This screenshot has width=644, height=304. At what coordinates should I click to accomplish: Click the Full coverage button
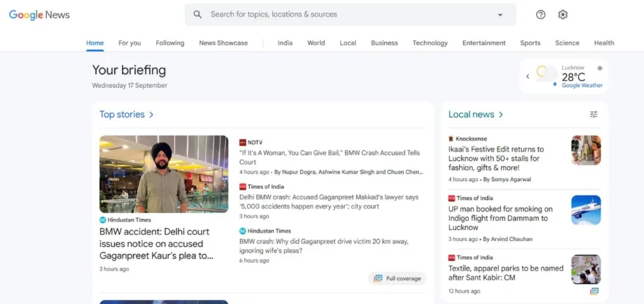pos(397,278)
